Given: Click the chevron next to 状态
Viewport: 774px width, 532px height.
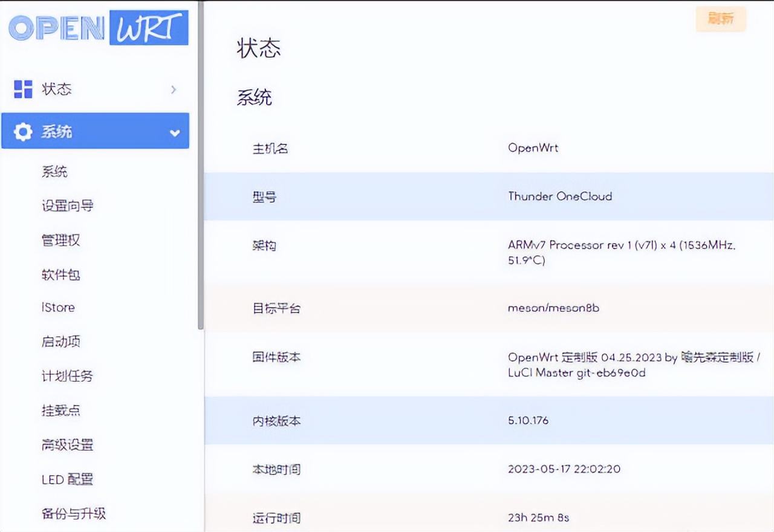Looking at the screenshot, I should coord(174,89).
